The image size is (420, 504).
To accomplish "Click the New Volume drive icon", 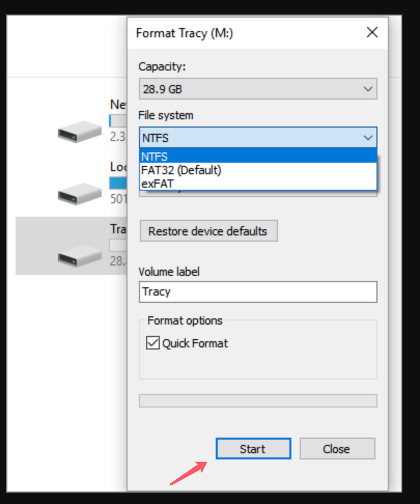I will [x=79, y=131].
